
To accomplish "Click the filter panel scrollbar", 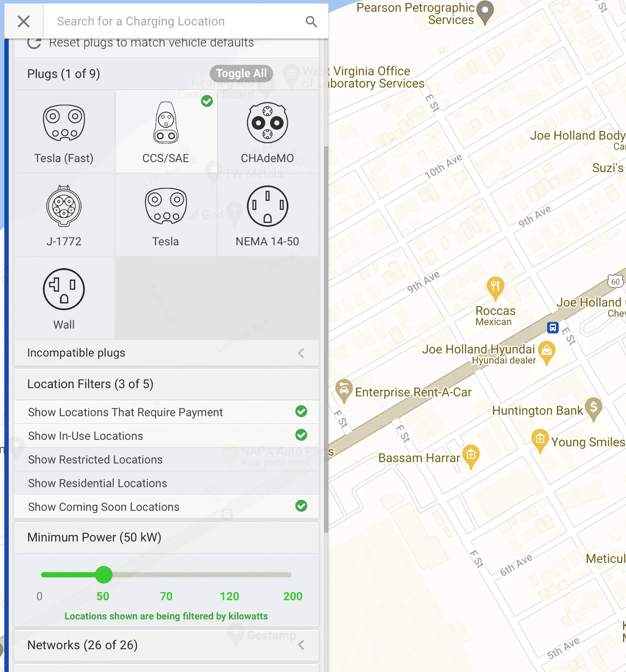I will point(326,340).
